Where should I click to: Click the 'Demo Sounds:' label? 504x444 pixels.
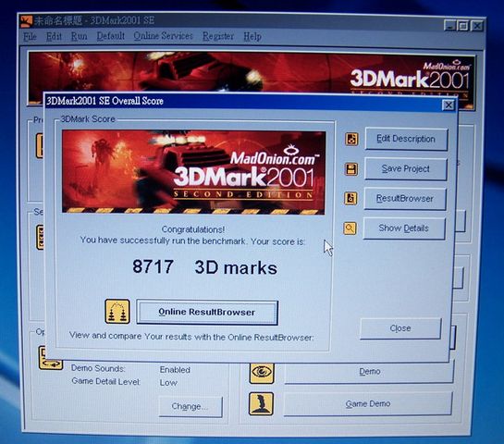98,368
